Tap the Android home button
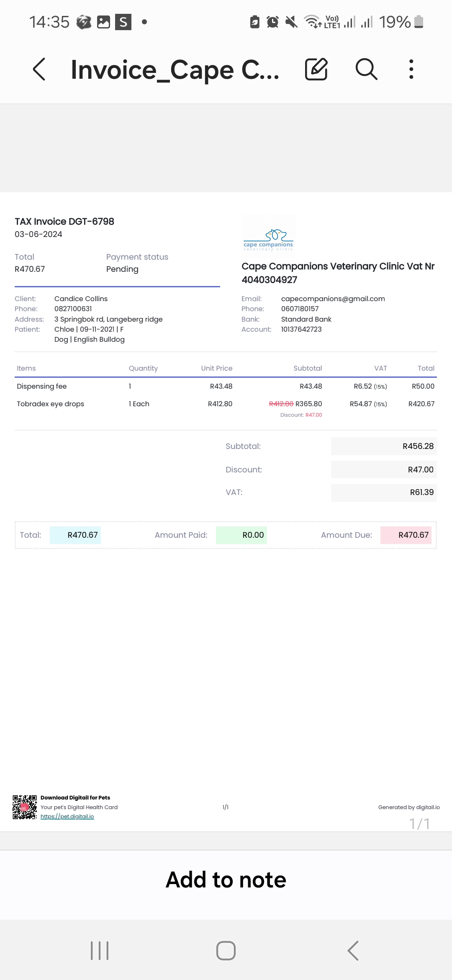This screenshot has height=980, width=452. click(226, 951)
